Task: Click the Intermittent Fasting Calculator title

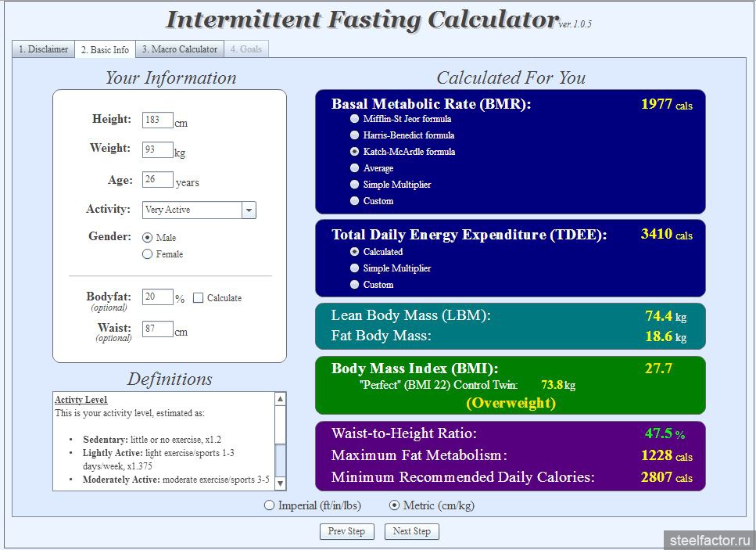Action: click(362, 20)
